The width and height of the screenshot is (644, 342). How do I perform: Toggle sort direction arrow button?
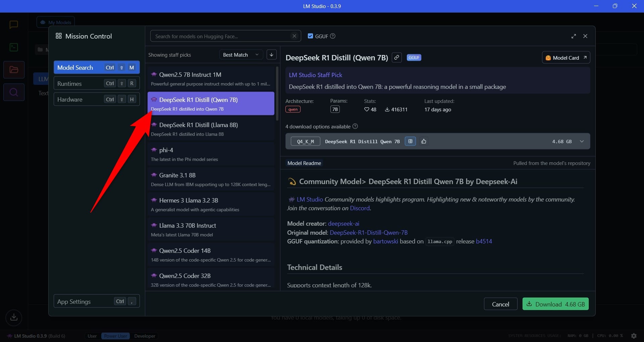[x=272, y=55]
